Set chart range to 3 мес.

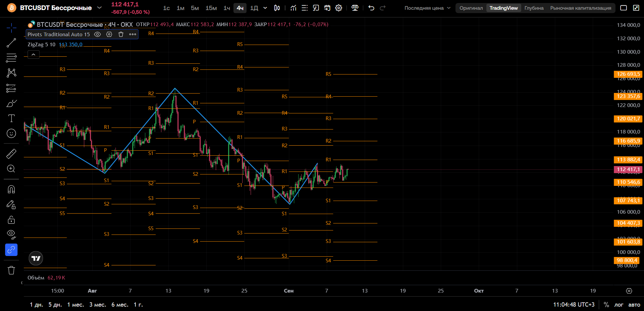click(98, 305)
